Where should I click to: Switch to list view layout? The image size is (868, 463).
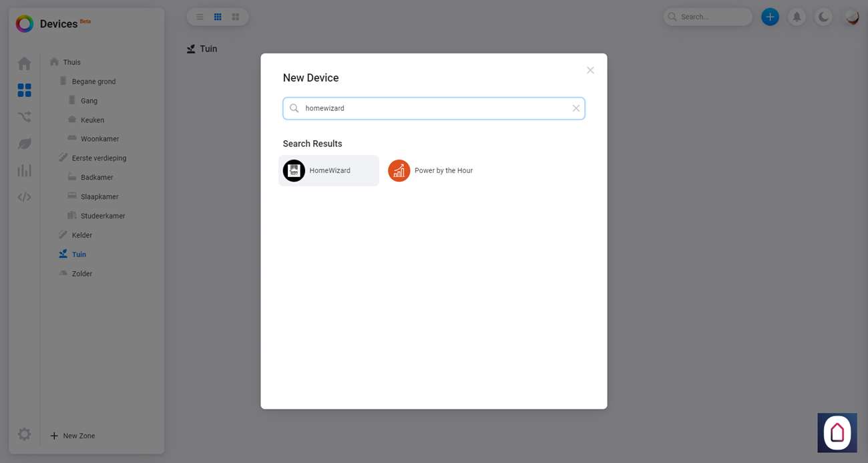coord(200,17)
